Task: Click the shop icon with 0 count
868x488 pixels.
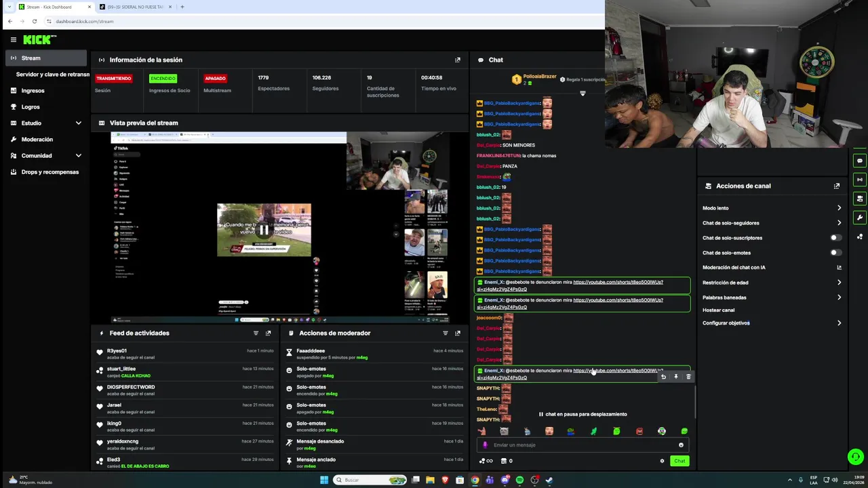Action: point(506,461)
